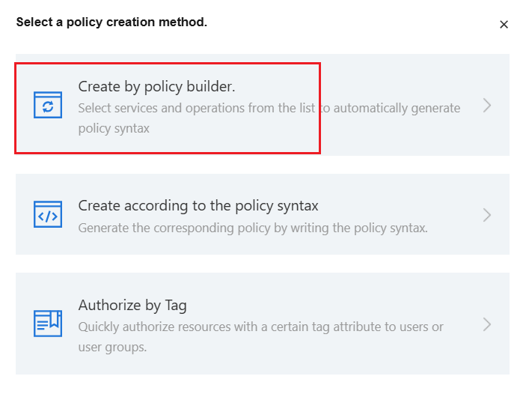Viewport: 532px width, 397px height.
Task: Click blank area right of "Authorize by Tag" title
Action: 337,306
